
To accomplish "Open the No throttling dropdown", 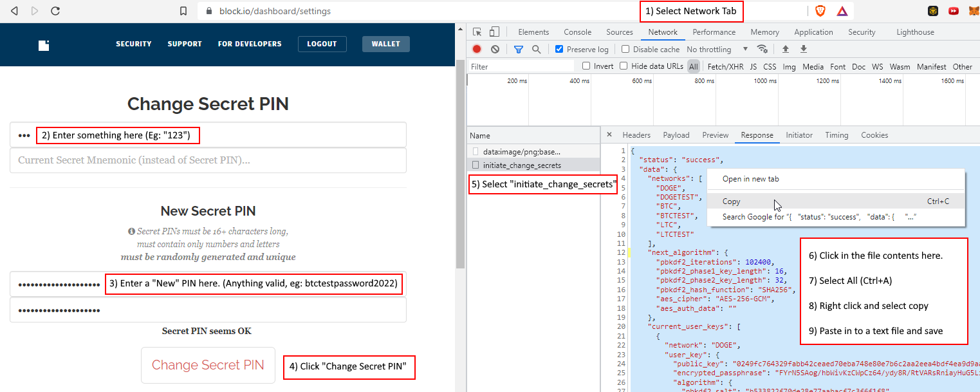I will click(717, 50).
